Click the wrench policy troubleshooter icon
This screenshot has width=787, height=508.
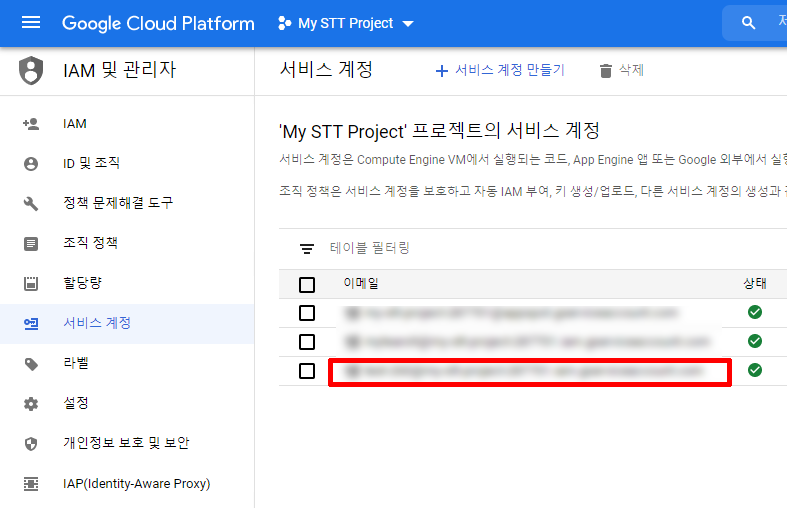[31, 203]
